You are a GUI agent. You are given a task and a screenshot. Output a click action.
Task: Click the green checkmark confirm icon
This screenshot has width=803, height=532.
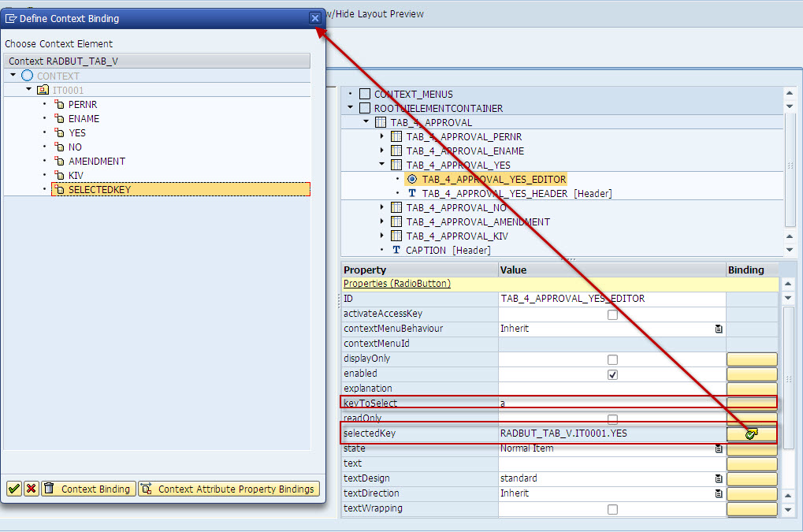tap(13, 489)
